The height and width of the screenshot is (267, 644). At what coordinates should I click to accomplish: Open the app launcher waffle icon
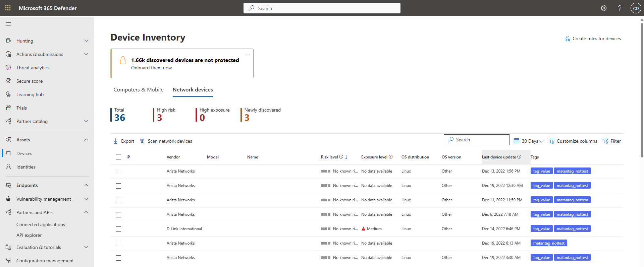(x=8, y=8)
